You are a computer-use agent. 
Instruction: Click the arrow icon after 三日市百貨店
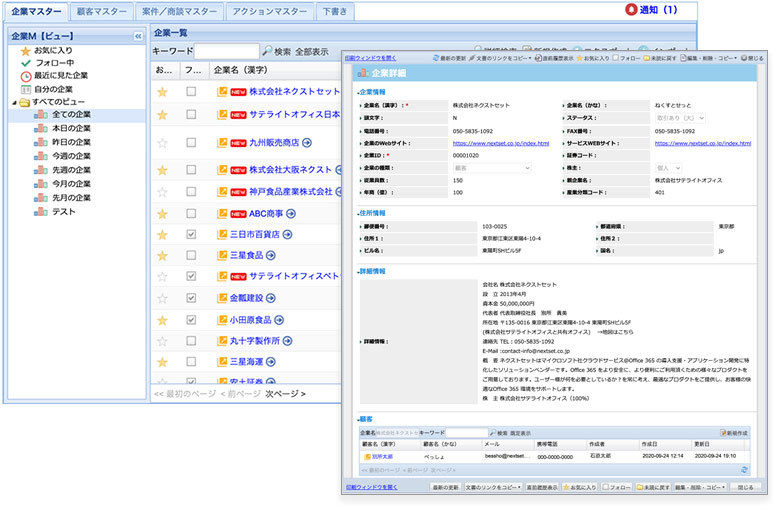tap(288, 234)
